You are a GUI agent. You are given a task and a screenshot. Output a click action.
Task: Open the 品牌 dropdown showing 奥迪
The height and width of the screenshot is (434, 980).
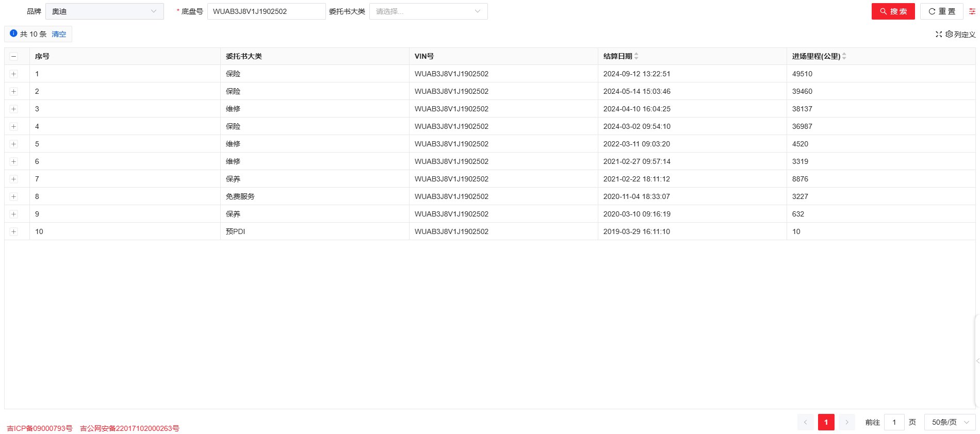pos(104,11)
